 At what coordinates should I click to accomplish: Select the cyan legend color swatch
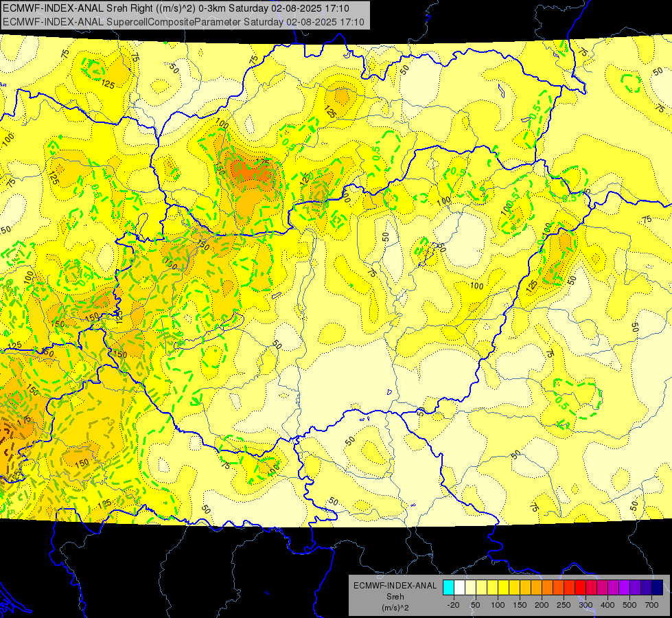point(448,588)
